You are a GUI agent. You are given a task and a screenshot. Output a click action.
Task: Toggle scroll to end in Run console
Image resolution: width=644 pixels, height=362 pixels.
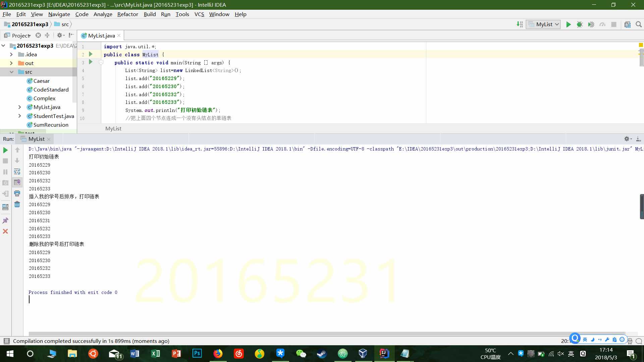[17, 182]
